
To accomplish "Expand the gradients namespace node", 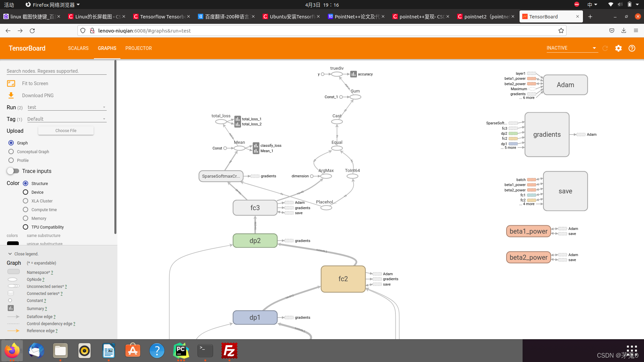I will (547, 134).
